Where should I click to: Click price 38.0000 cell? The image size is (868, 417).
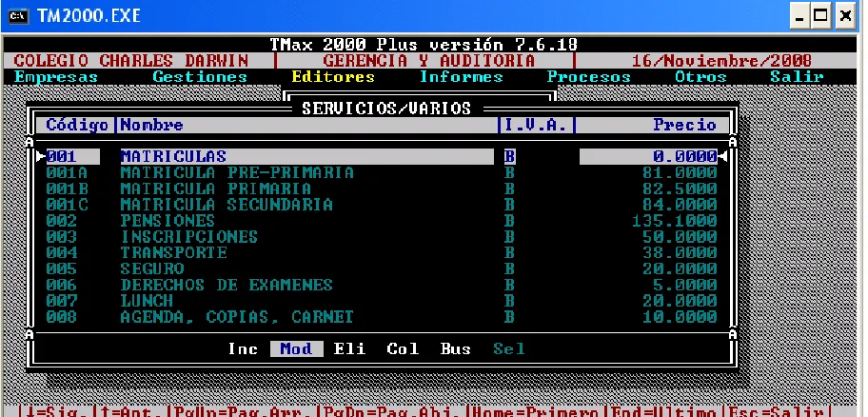(680, 253)
